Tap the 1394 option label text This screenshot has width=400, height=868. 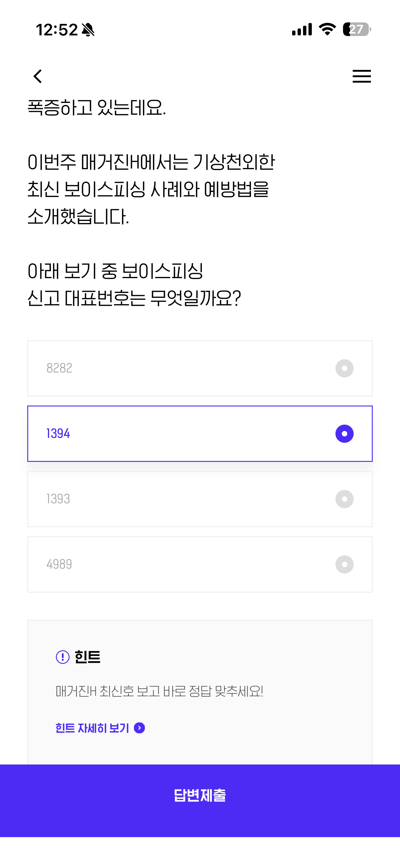point(58,434)
